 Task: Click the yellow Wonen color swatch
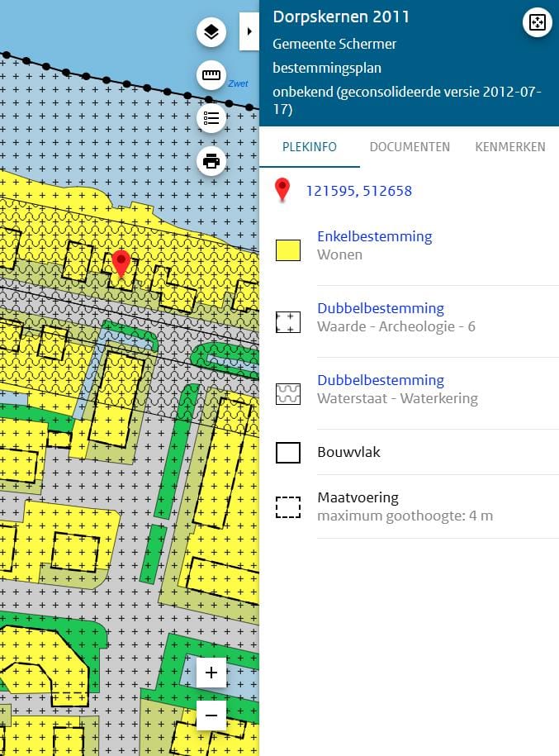coord(287,250)
